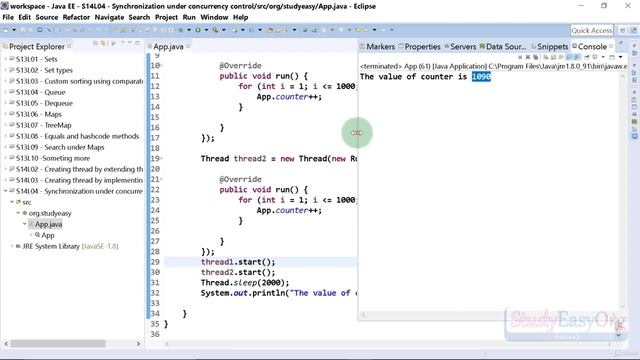Switch to the Data Source Explorer tab
The image size is (640, 360).
coord(503,47)
